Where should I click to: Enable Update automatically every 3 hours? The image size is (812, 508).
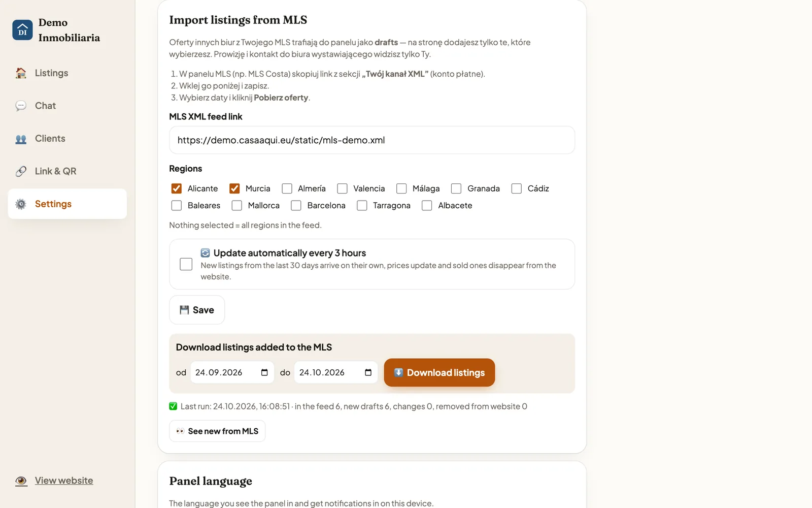click(x=186, y=264)
